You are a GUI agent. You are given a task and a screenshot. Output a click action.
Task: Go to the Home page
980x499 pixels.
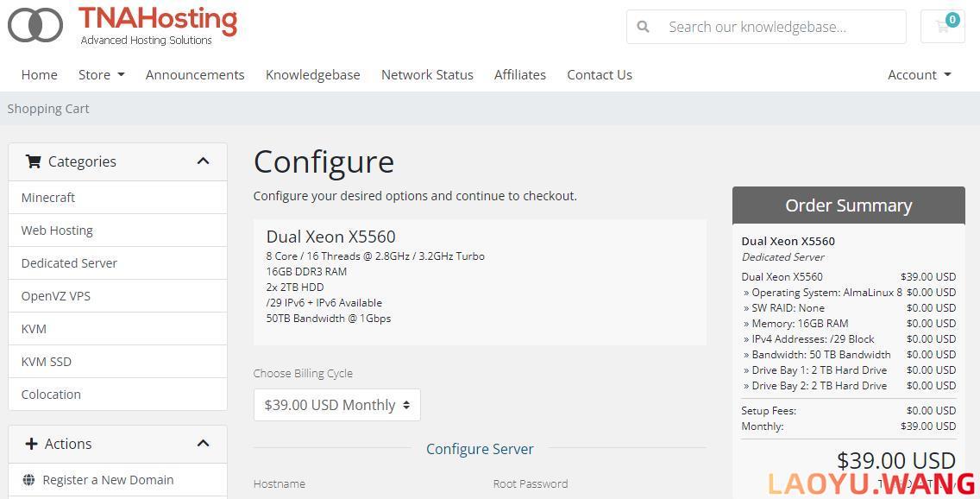(40, 75)
